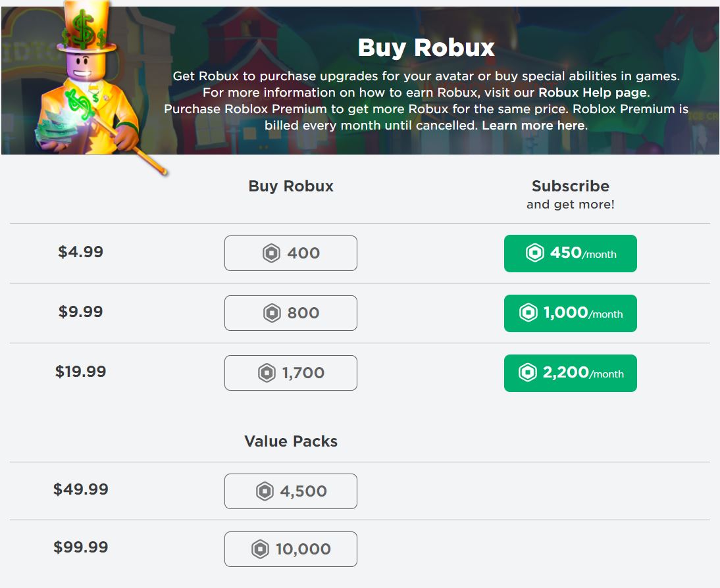Subscribe to the 450/month Premium plan
Screen dimensions: 720x588
click(x=571, y=253)
